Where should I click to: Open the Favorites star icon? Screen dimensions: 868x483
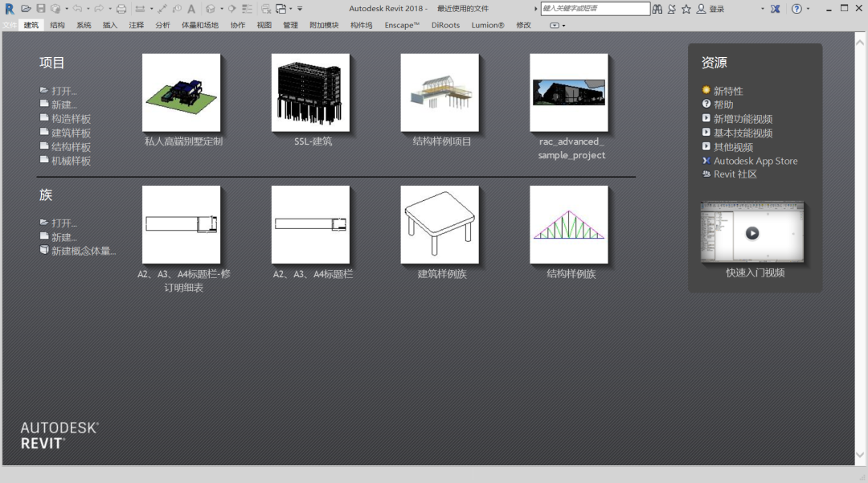click(x=686, y=9)
